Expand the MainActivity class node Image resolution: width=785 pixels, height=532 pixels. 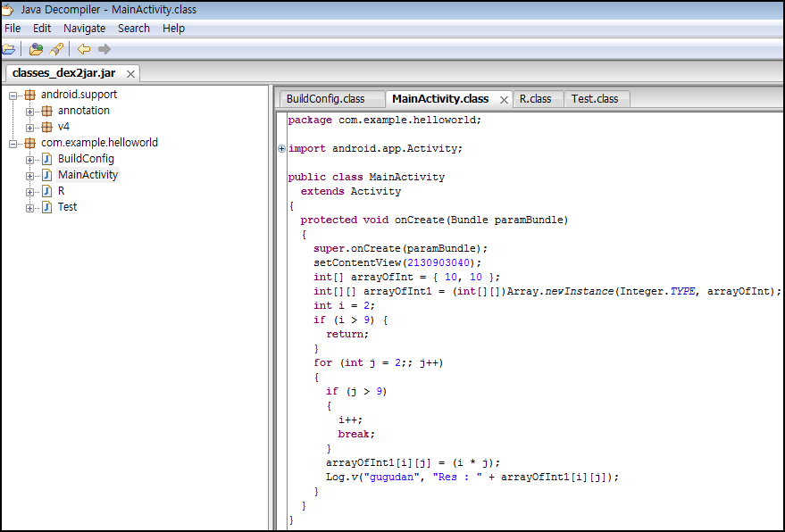30,176
